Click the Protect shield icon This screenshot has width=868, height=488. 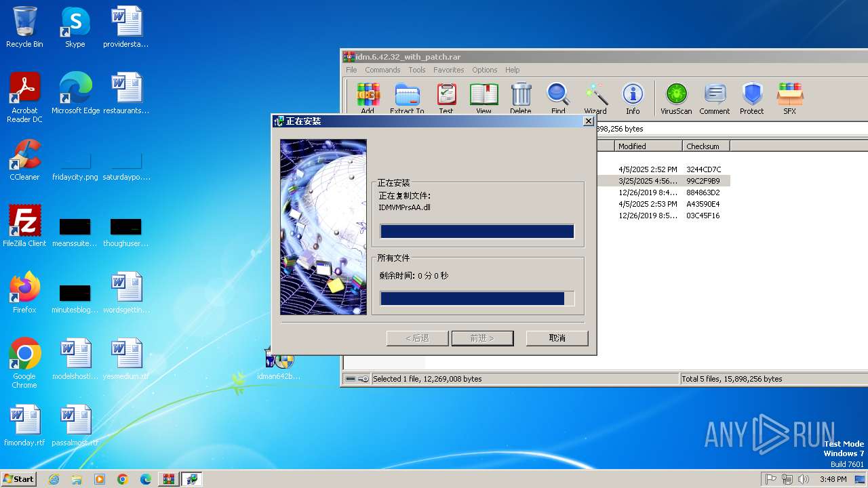tap(752, 98)
